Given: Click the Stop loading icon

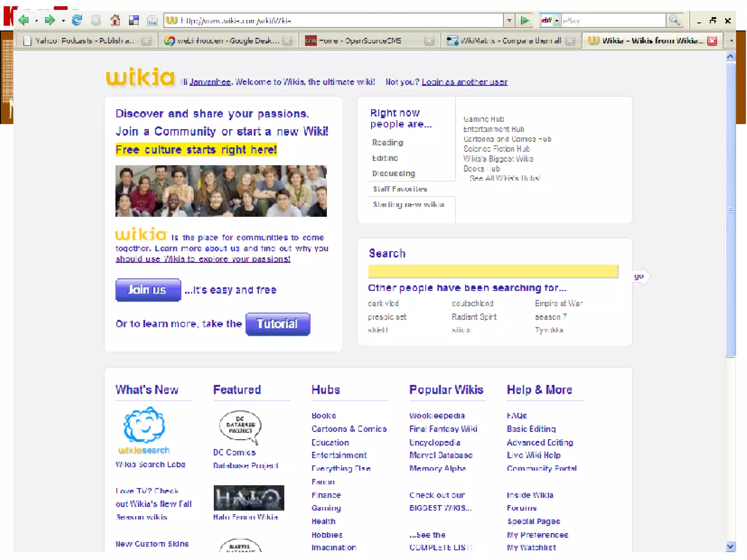Looking at the screenshot, I should (96, 20).
